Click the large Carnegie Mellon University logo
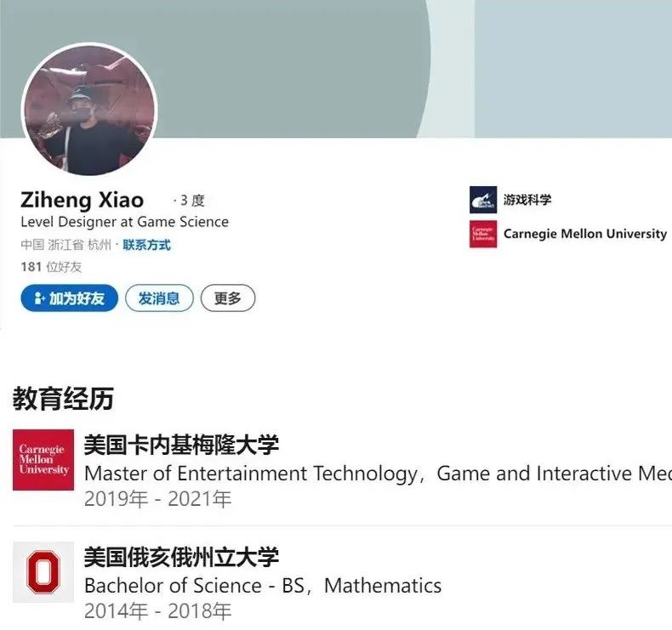Viewport: 672px width, 630px height. point(43,460)
